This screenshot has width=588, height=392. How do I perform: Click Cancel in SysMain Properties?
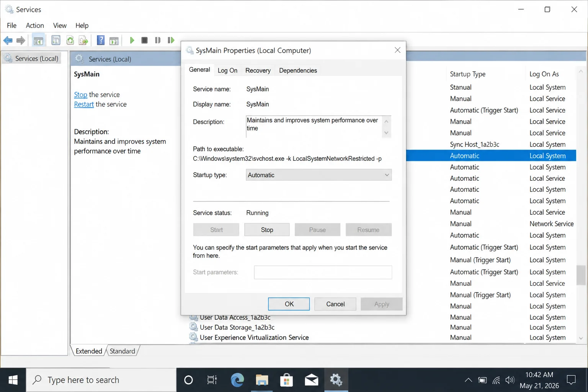[335, 304]
